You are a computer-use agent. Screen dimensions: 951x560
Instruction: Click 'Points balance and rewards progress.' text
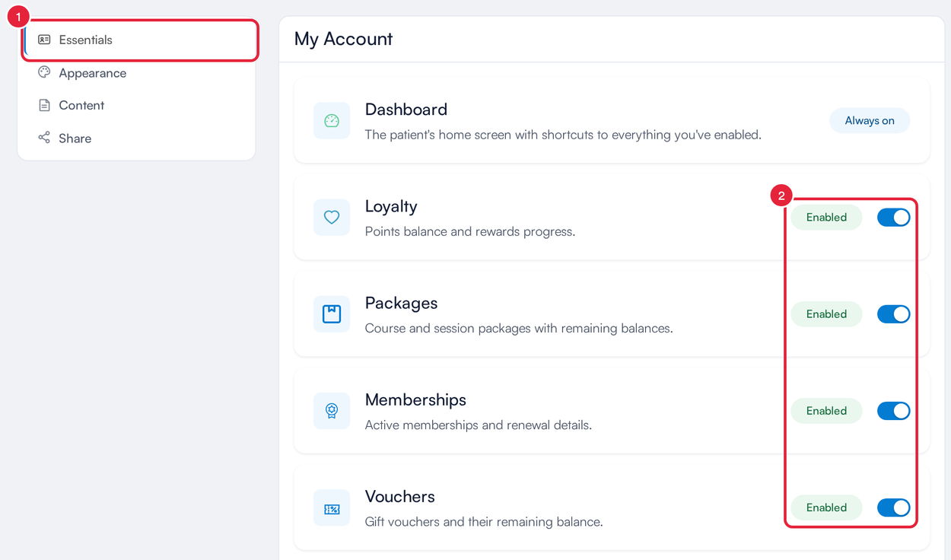pyautogui.click(x=470, y=231)
